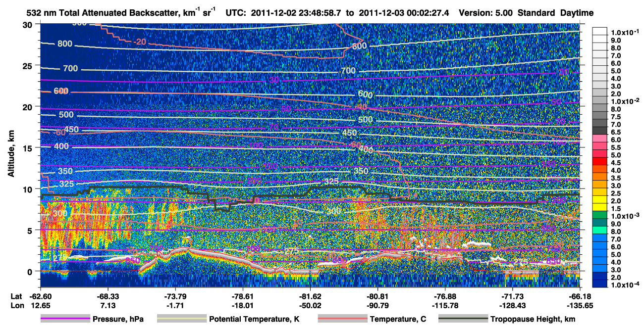Click the '-20' temperature contour label

click(x=140, y=42)
